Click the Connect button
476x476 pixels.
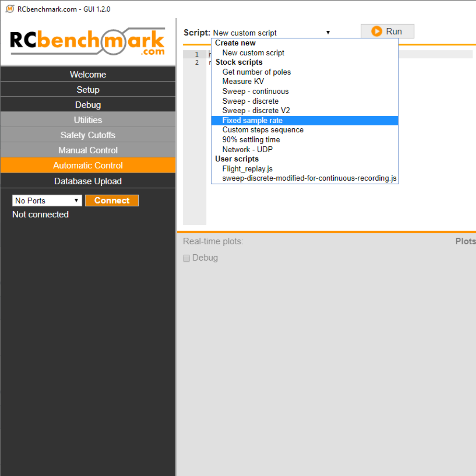tap(112, 200)
